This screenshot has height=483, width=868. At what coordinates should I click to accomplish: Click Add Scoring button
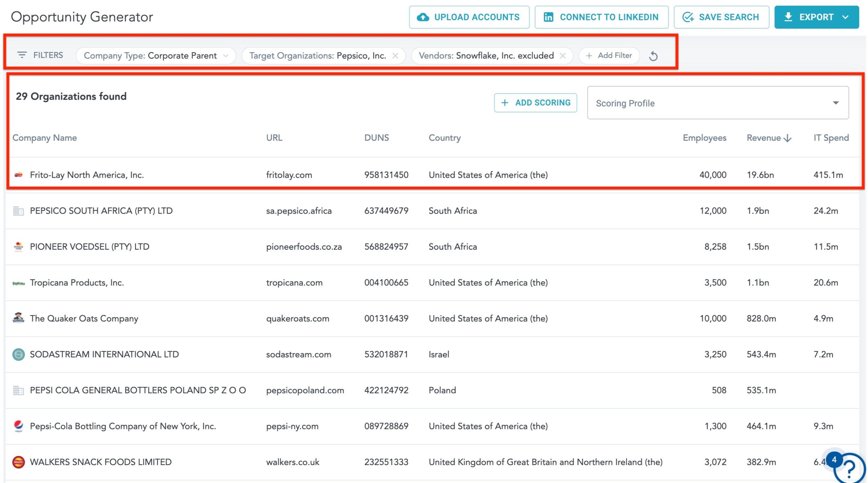point(535,103)
